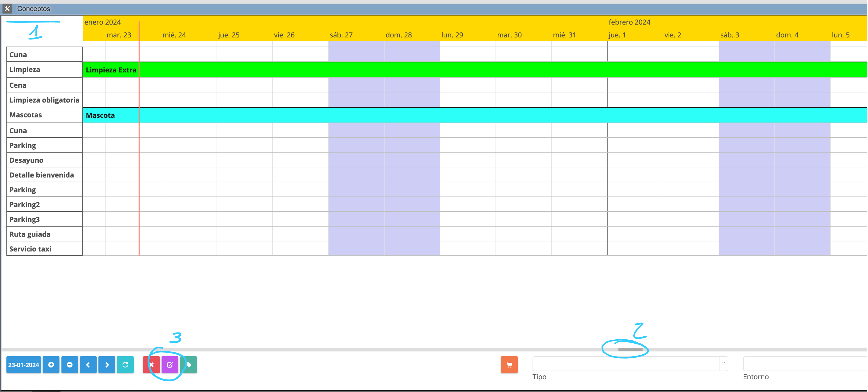
Task: Click the 23-01-2024 date button
Action: pyautogui.click(x=24, y=365)
